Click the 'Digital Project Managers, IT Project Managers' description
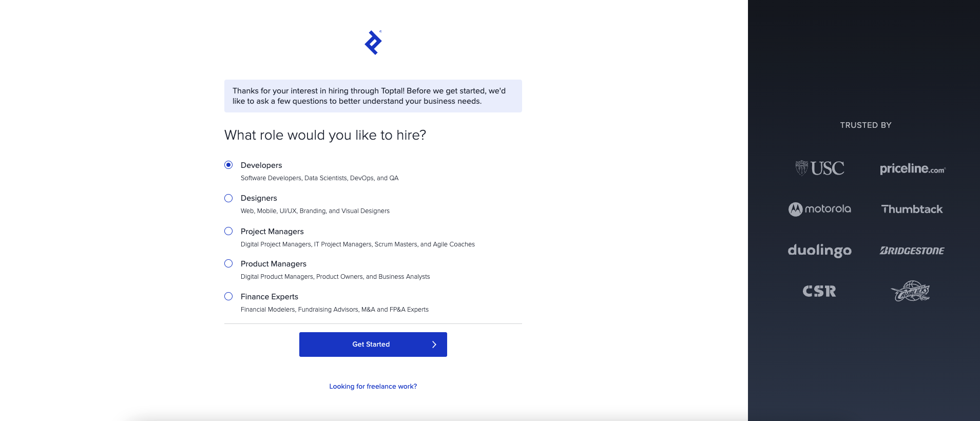This screenshot has width=980, height=421. click(358, 244)
